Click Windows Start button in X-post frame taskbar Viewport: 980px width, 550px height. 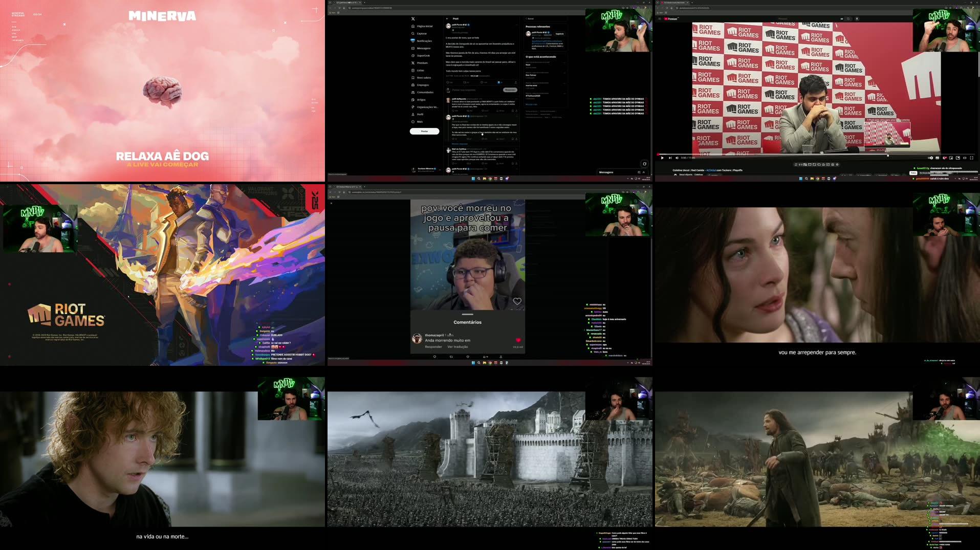click(473, 179)
